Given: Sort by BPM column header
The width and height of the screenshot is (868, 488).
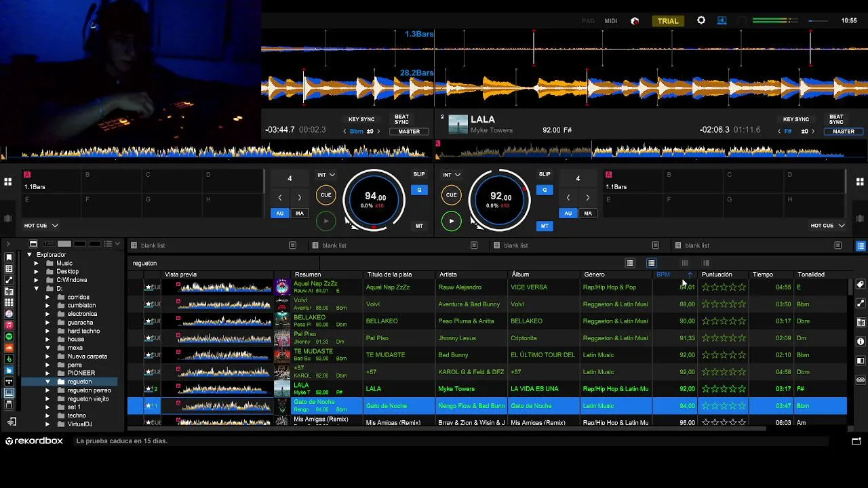Looking at the screenshot, I should click(x=675, y=274).
